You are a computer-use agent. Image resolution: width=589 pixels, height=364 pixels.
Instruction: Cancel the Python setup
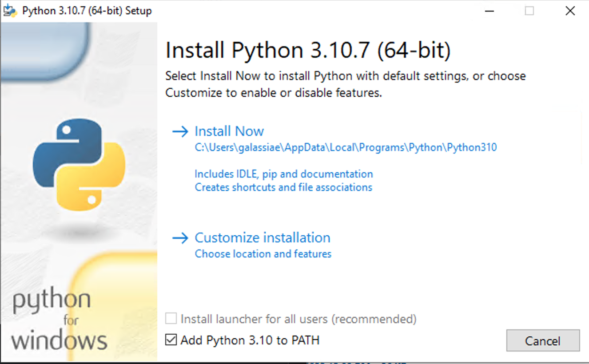click(x=543, y=340)
